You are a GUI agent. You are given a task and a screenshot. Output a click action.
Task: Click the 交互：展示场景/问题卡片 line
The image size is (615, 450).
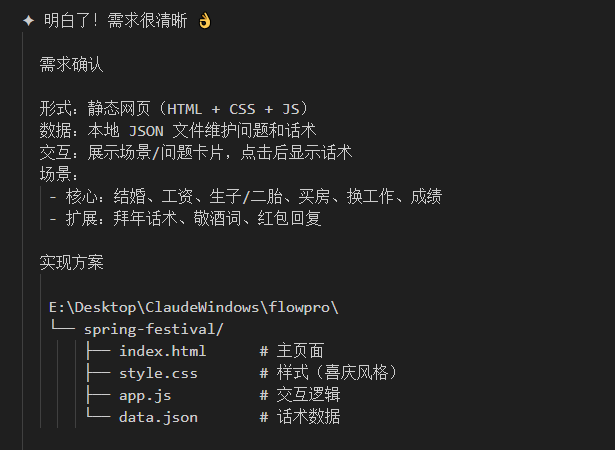[x=196, y=152]
